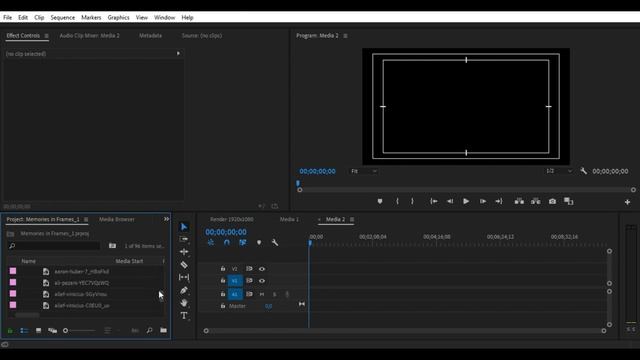This screenshot has height=360, width=640.
Task: Select the Pen tool
Action: 184,290
